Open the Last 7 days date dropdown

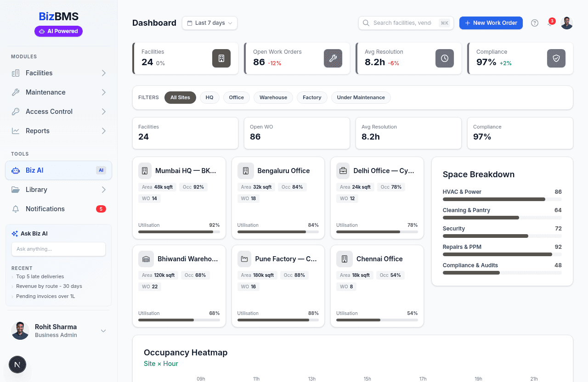(209, 23)
